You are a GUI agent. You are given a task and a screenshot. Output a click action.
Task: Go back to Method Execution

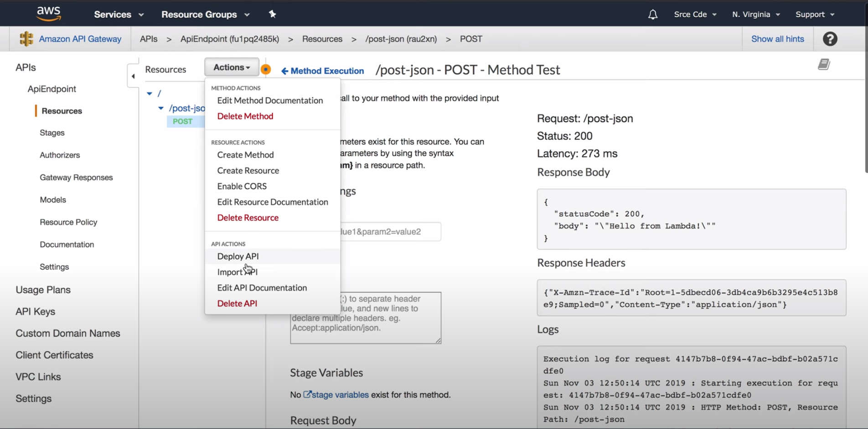click(322, 71)
